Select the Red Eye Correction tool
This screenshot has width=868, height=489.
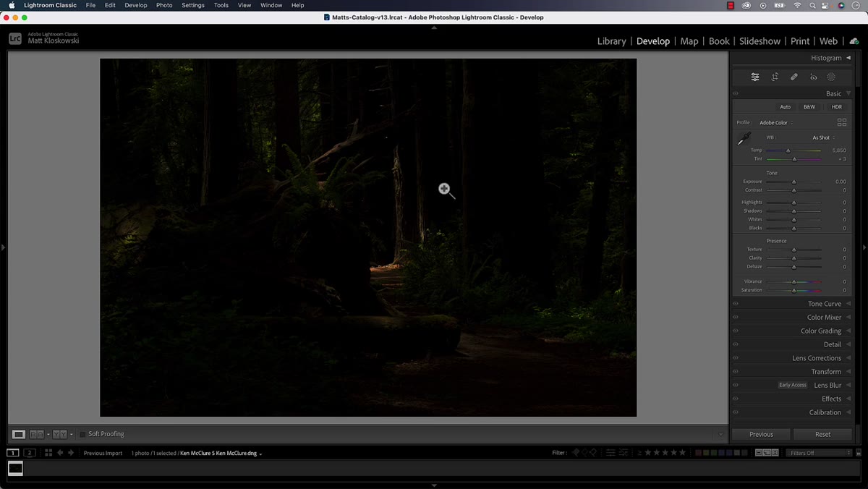click(x=813, y=77)
